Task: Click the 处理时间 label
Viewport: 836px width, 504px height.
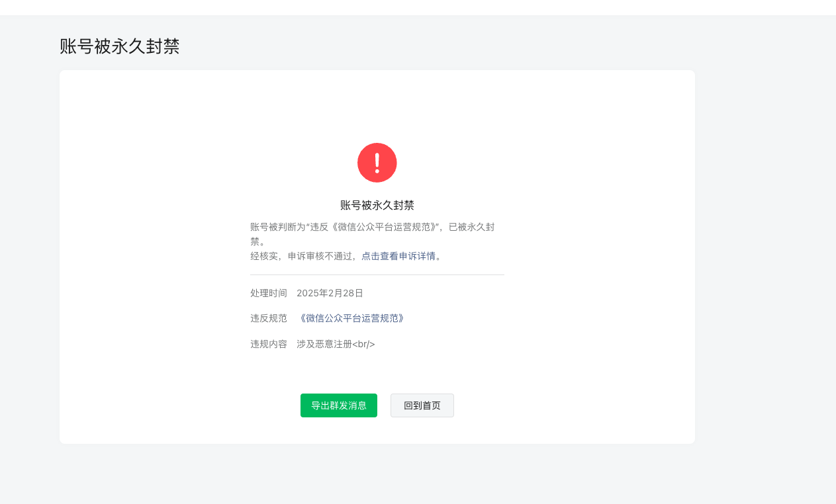Action: [x=269, y=293]
